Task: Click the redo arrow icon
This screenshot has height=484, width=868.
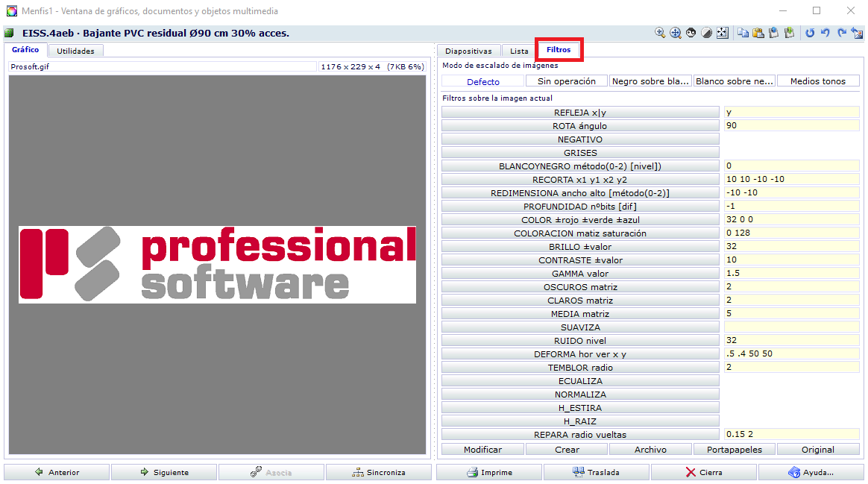Action: [841, 34]
